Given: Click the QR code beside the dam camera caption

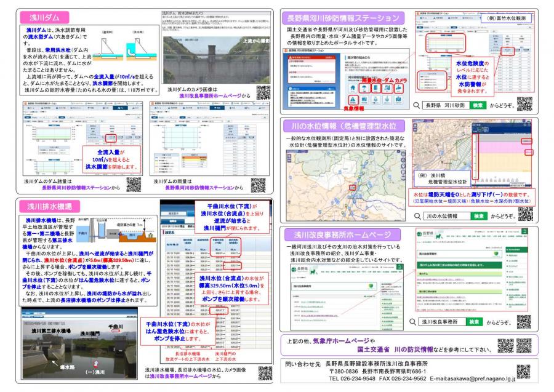Looking at the screenshot, I should (263, 92).
